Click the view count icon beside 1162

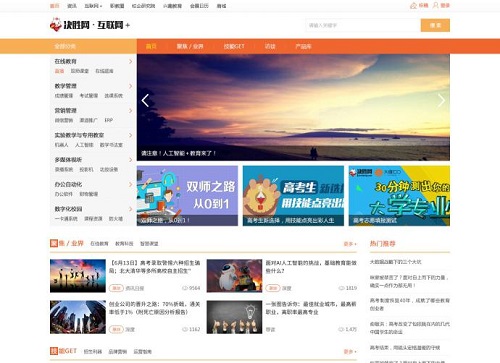(185, 329)
